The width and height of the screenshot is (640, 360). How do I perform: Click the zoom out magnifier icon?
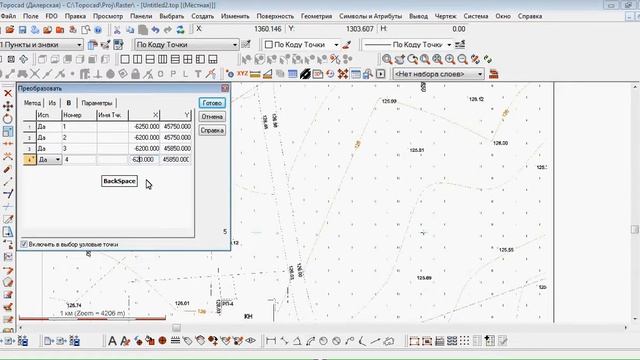tap(462, 60)
